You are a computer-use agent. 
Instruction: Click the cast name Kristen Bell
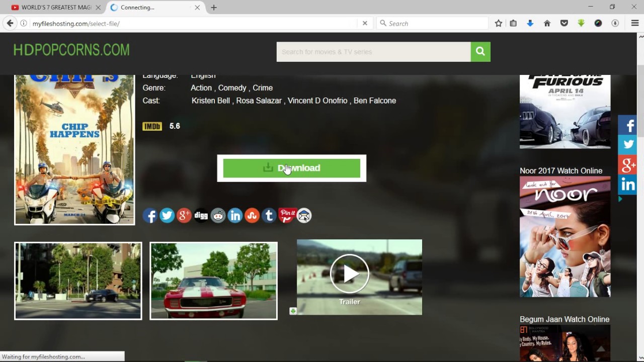[211, 101]
